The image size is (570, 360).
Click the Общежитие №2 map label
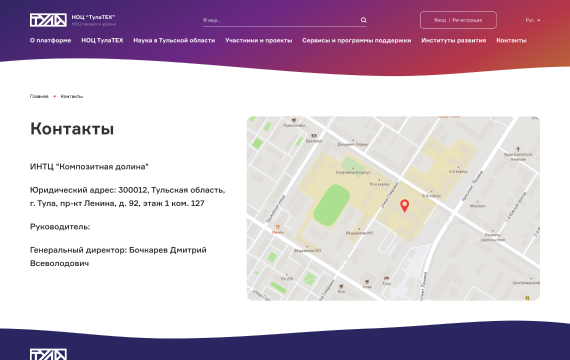point(359,233)
